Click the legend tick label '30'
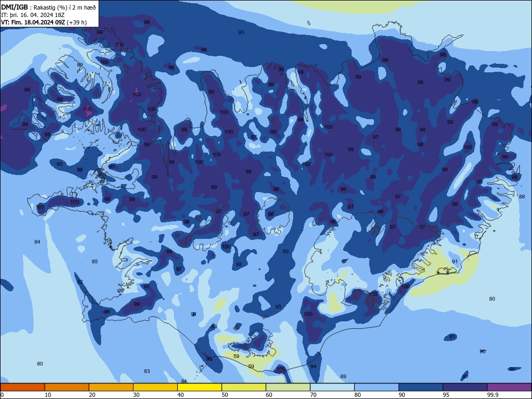This screenshot has height=399, width=532. [x=136, y=395]
